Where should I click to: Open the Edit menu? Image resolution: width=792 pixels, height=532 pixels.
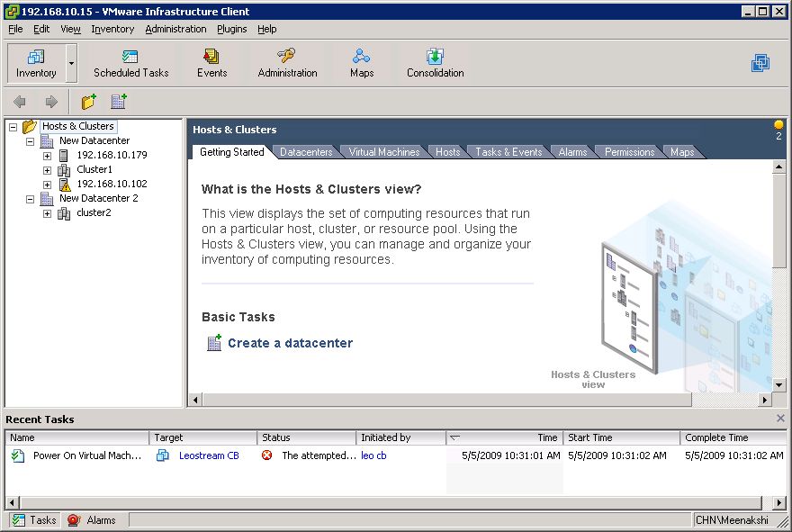[x=41, y=29]
